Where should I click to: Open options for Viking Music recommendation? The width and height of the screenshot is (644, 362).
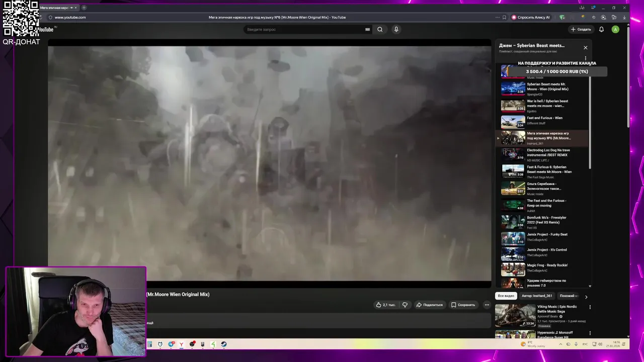coord(590,307)
